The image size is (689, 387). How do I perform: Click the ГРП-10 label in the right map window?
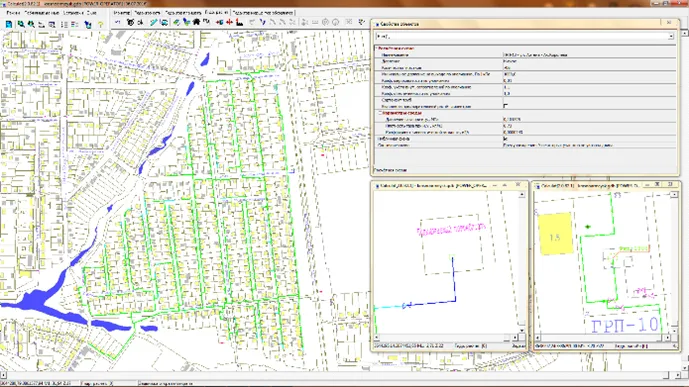(624, 326)
